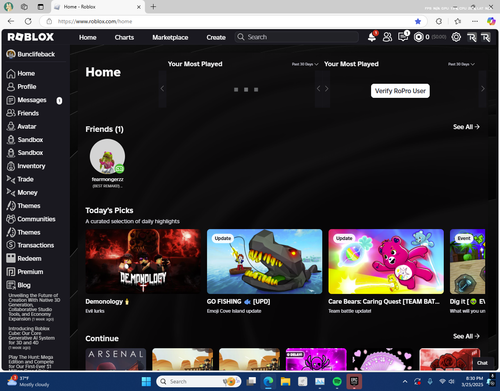Click the Robux balance icon
Viewport: 500px width, 391px height.
pyautogui.click(x=418, y=37)
